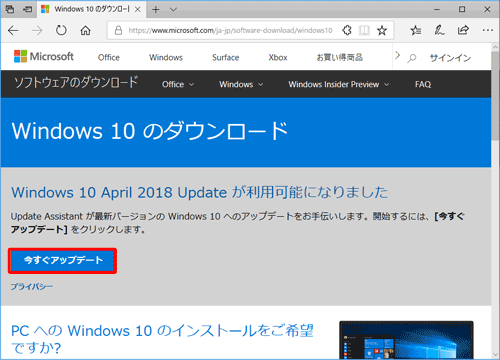Click the Microsoft logo
This screenshot has width=500, height=360.
tap(44, 56)
